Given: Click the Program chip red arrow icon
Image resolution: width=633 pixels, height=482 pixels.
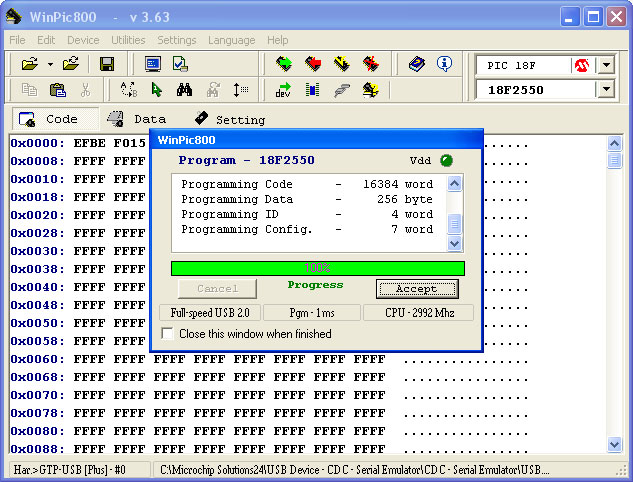Looking at the screenshot, I should click(313, 64).
